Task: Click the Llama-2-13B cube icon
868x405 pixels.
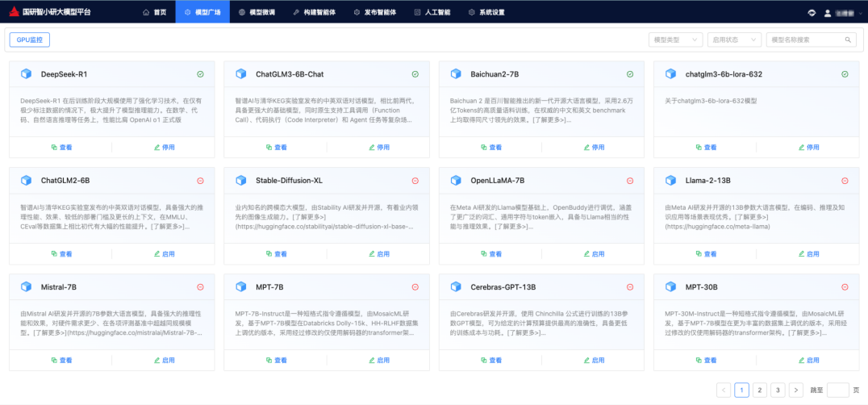Action: click(x=670, y=181)
